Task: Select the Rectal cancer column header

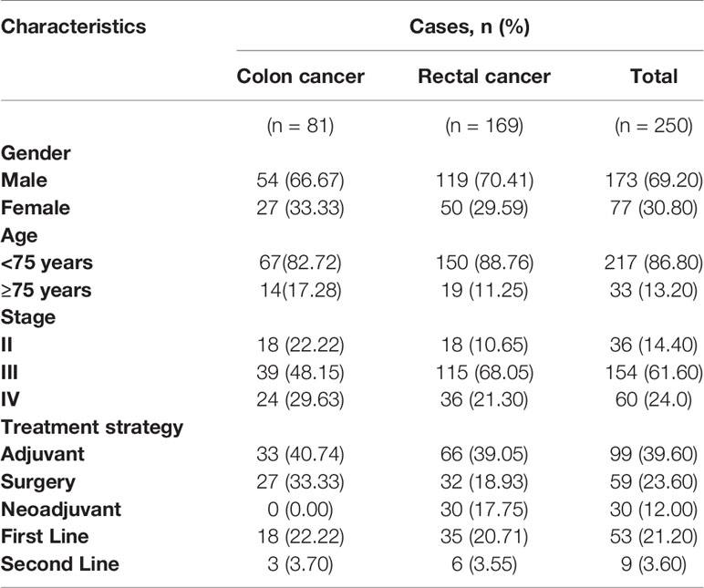Action: pyautogui.click(x=484, y=77)
